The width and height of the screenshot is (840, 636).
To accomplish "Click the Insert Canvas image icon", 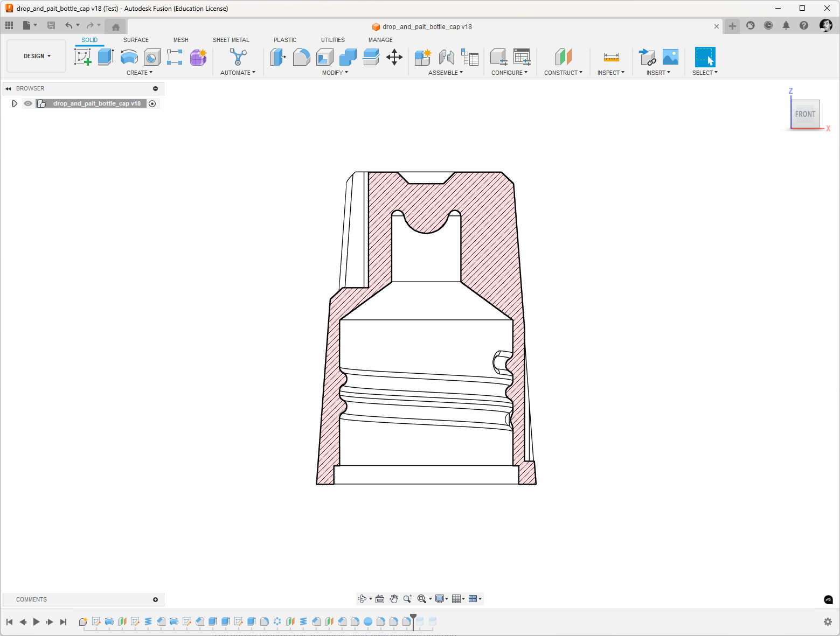I will (x=670, y=57).
